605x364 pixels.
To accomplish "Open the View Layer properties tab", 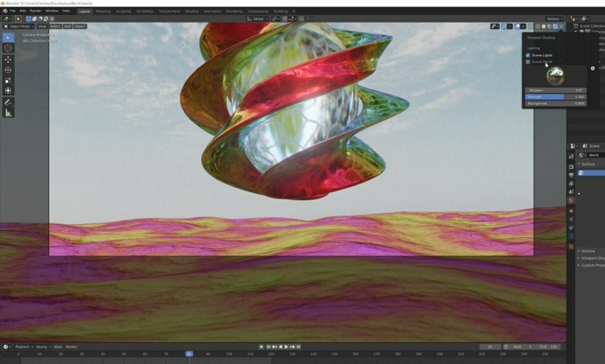I will pyautogui.click(x=571, y=184).
